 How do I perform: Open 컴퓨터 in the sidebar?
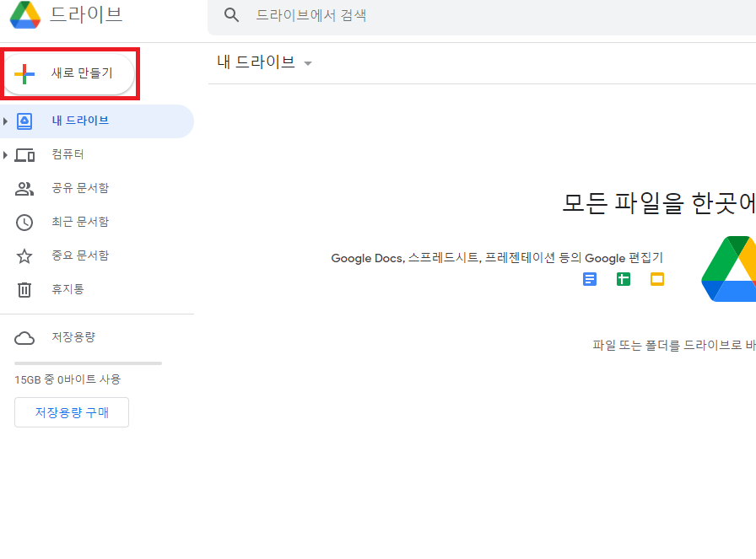coord(97,154)
